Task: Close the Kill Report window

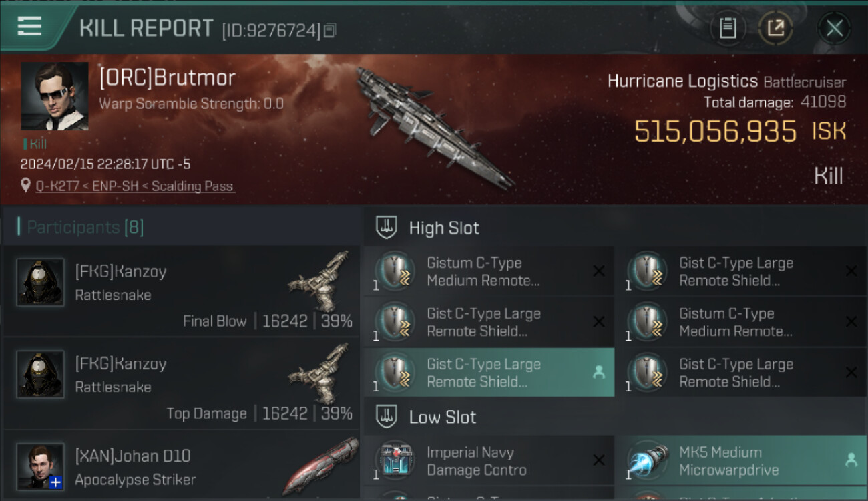Action: (x=835, y=29)
